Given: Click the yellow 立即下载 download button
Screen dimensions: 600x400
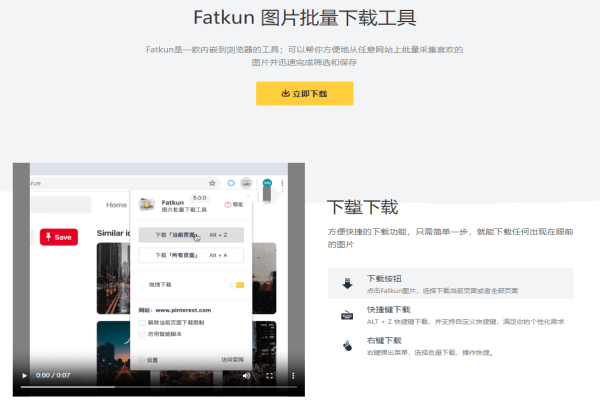Looking at the screenshot, I should [x=304, y=93].
